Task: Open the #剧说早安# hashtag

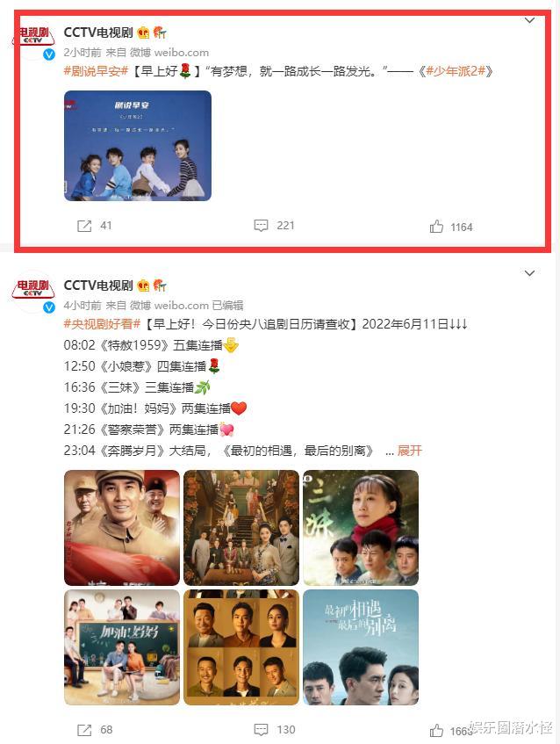Action: click(97, 71)
